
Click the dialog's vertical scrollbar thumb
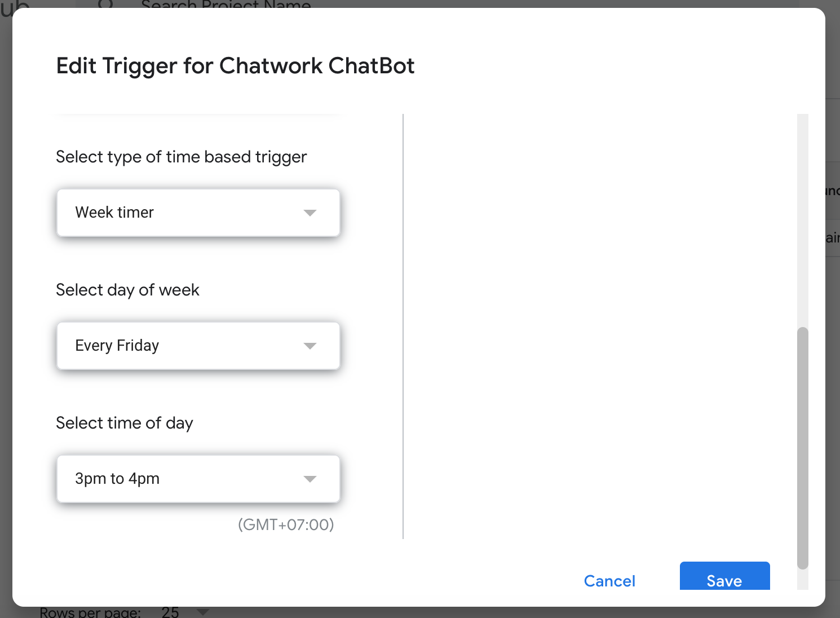(803, 448)
